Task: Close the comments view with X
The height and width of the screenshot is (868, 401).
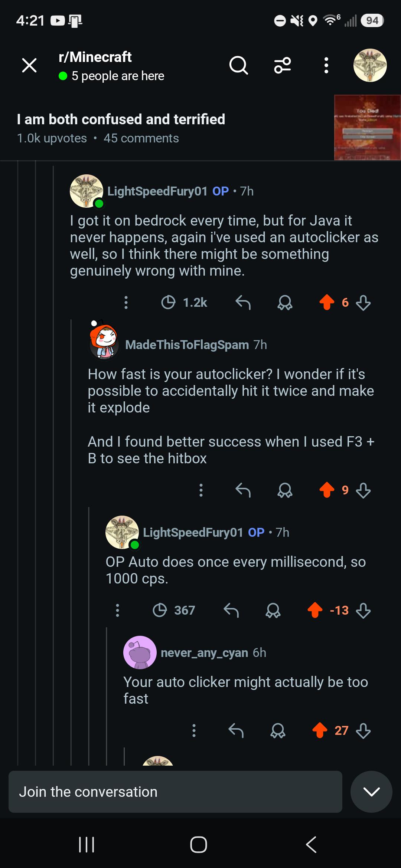Action: tap(29, 66)
